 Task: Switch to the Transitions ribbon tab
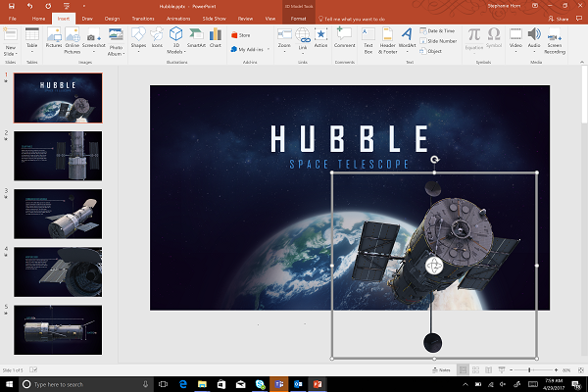pos(145,18)
